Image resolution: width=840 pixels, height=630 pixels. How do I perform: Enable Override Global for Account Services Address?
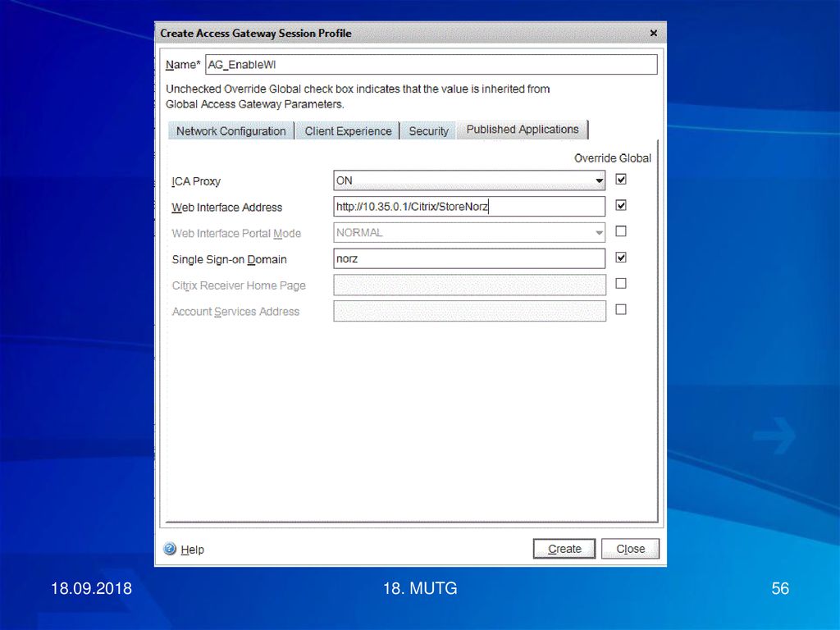(x=621, y=309)
